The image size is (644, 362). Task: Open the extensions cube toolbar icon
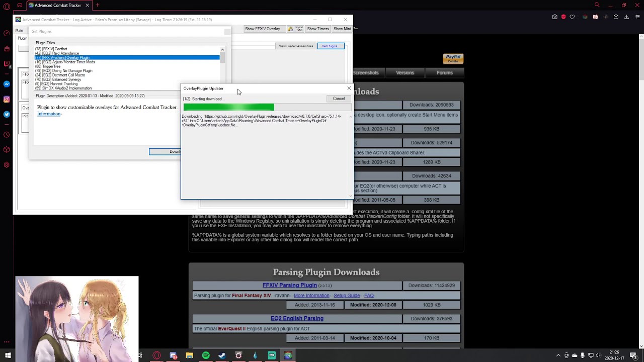click(x=616, y=17)
